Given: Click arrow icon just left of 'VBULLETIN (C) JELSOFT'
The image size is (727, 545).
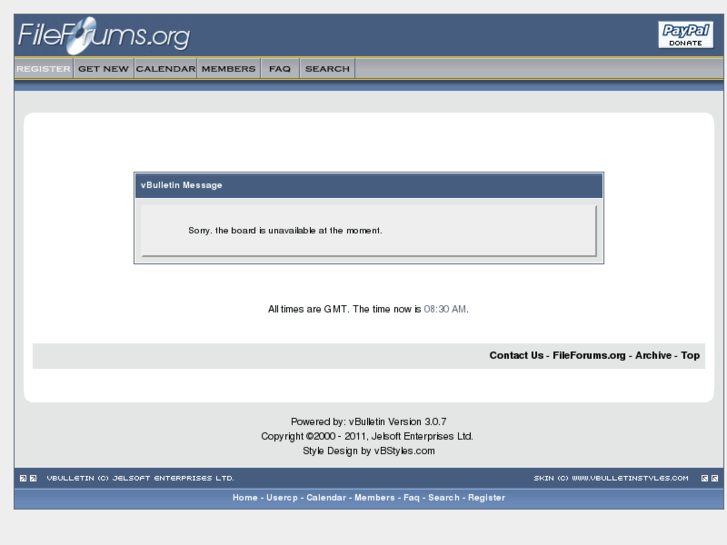Looking at the screenshot, I should 33,478.
